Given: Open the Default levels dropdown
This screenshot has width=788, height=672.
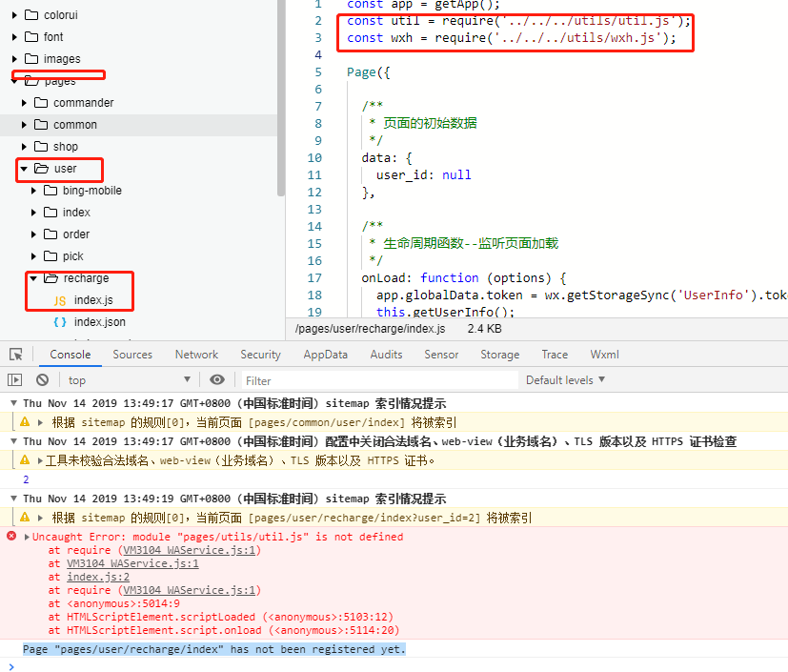Looking at the screenshot, I should [565, 380].
